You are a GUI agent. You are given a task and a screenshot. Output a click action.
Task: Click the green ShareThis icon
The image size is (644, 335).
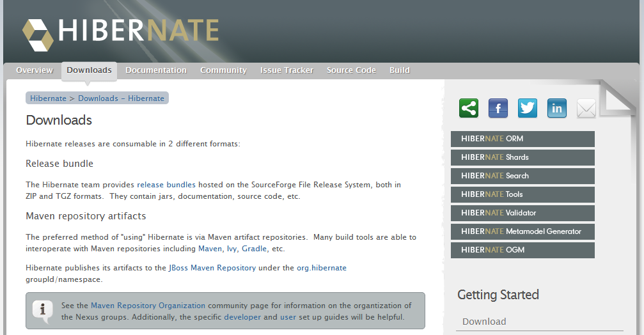coord(469,108)
